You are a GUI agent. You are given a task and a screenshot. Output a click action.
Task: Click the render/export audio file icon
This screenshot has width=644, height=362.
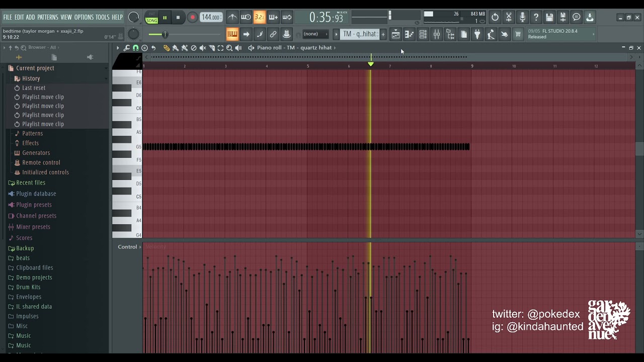pos(563,18)
